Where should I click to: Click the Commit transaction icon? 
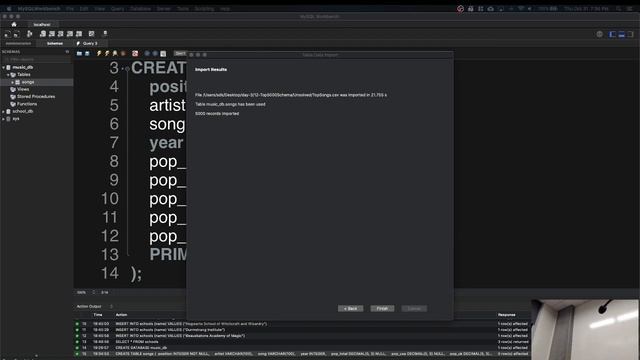(147, 53)
